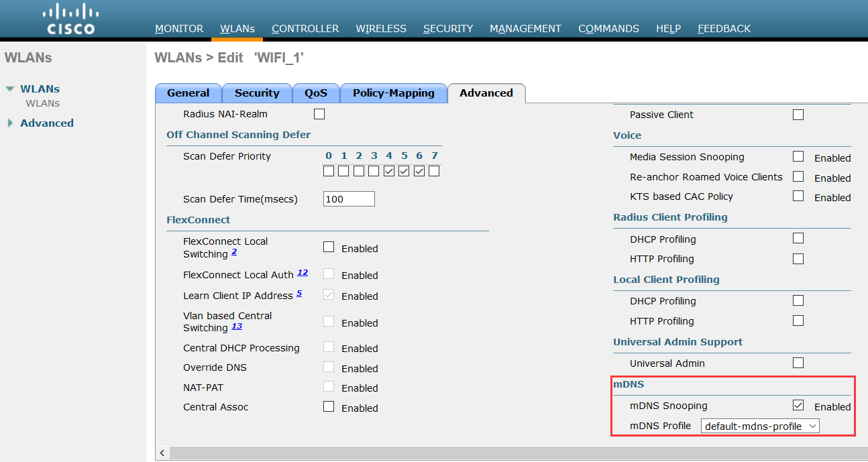Toggle Scan Defer Priority 4 checkbox
The image size is (868, 462).
pyautogui.click(x=389, y=172)
